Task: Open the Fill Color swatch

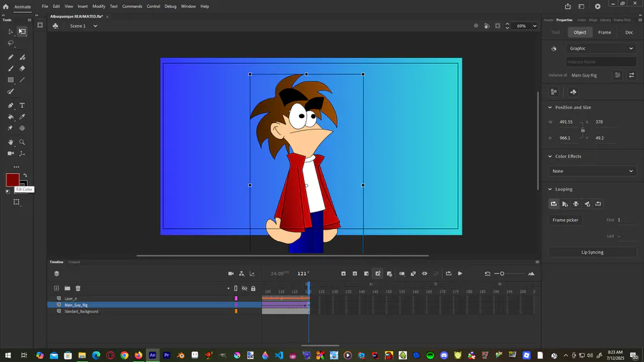Action: coord(12,180)
